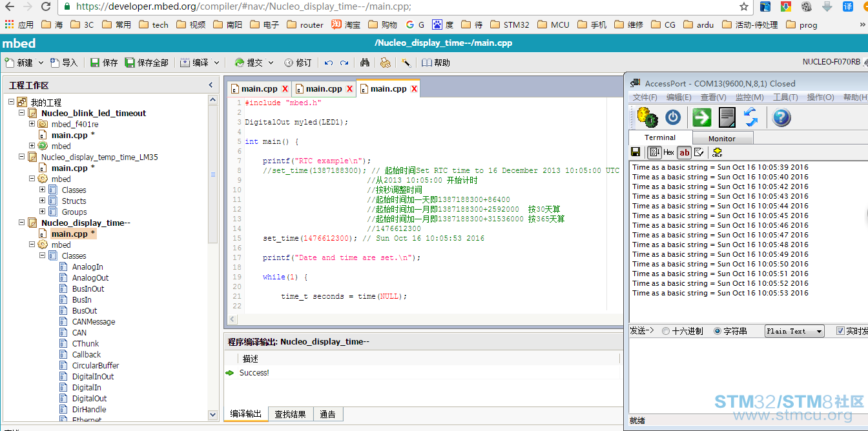Image resolution: width=868 pixels, height=431 pixels.
Task: Open the 查找结果 tab
Action: [290, 414]
